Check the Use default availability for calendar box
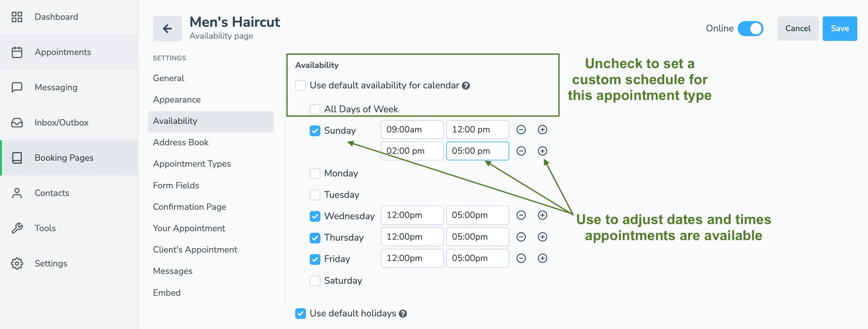868x329 pixels. tap(300, 86)
